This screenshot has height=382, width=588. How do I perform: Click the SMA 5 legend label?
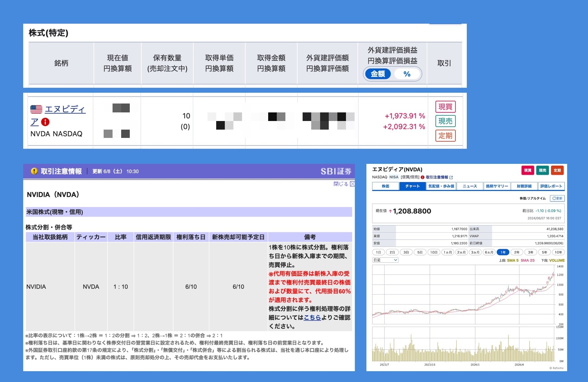pos(513,260)
